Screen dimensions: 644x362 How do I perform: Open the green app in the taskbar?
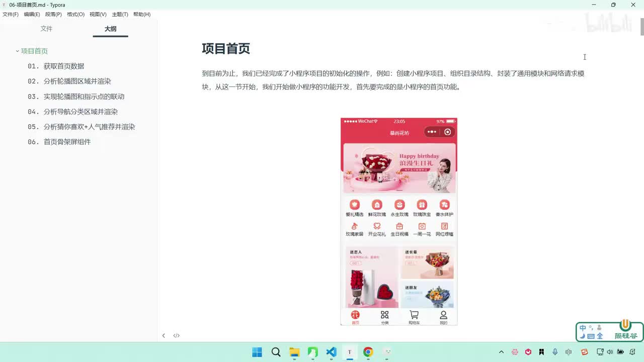[312, 352]
